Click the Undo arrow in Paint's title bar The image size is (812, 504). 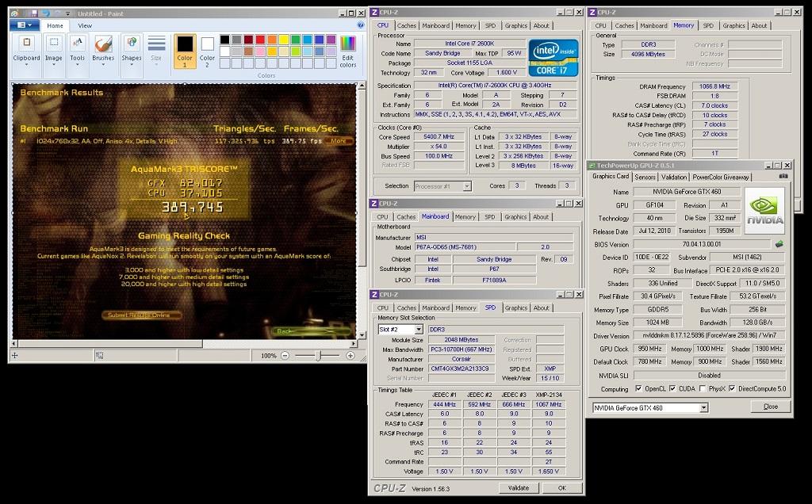tap(45, 13)
